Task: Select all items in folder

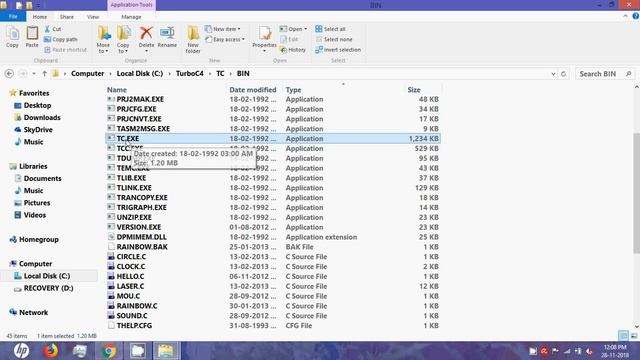Action: [x=330, y=29]
